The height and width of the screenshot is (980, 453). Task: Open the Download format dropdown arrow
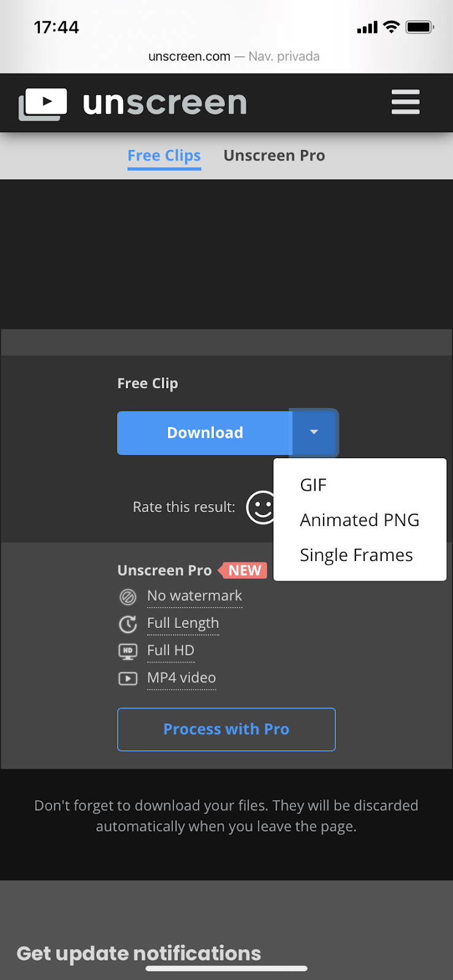tap(313, 432)
